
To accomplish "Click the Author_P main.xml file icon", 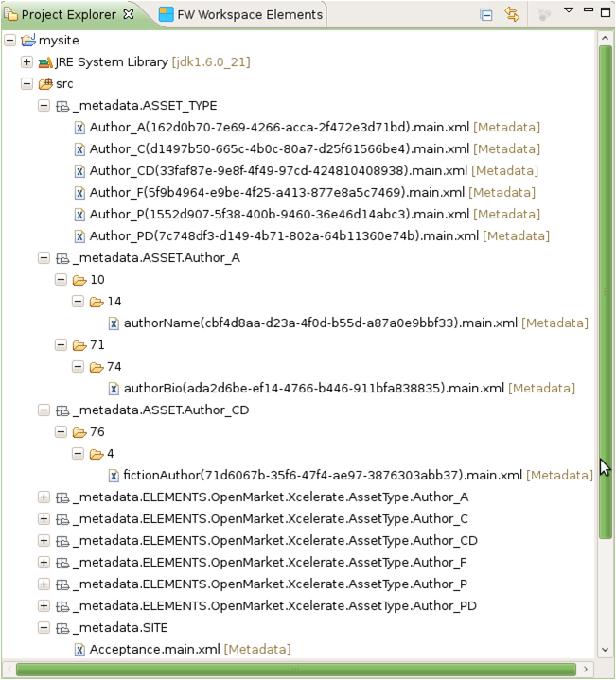I will (79, 215).
